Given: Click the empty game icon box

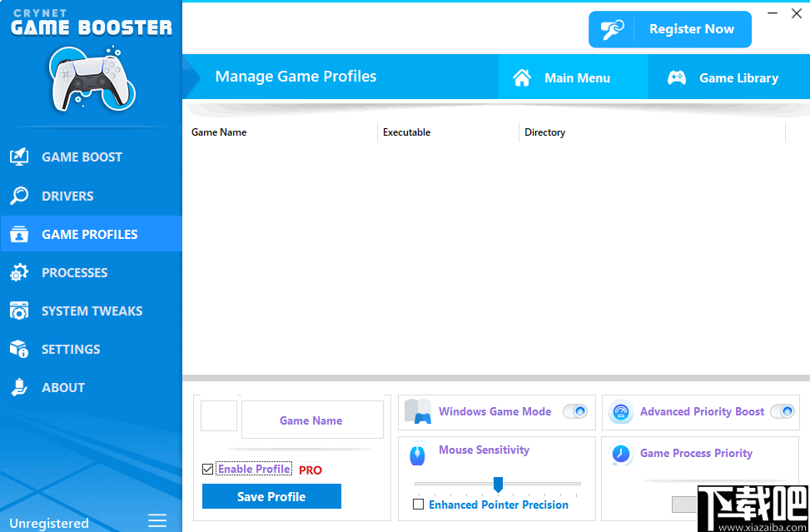Looking at the screenshot, I should (x=219, y=415).
